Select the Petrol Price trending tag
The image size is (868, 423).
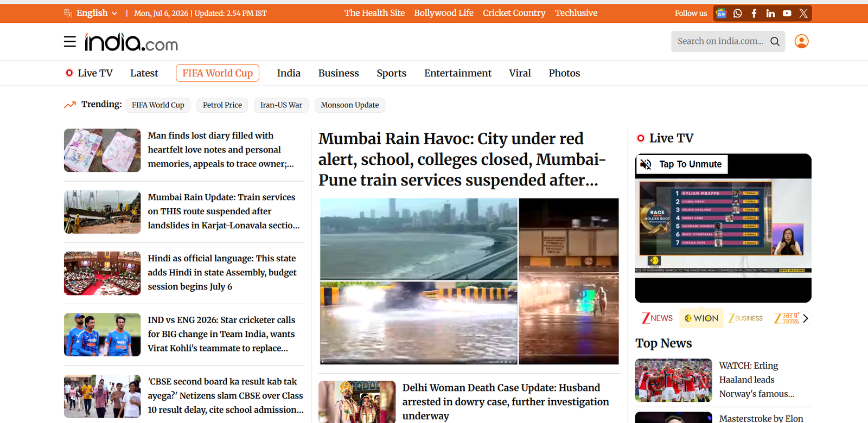pos(222,105)
